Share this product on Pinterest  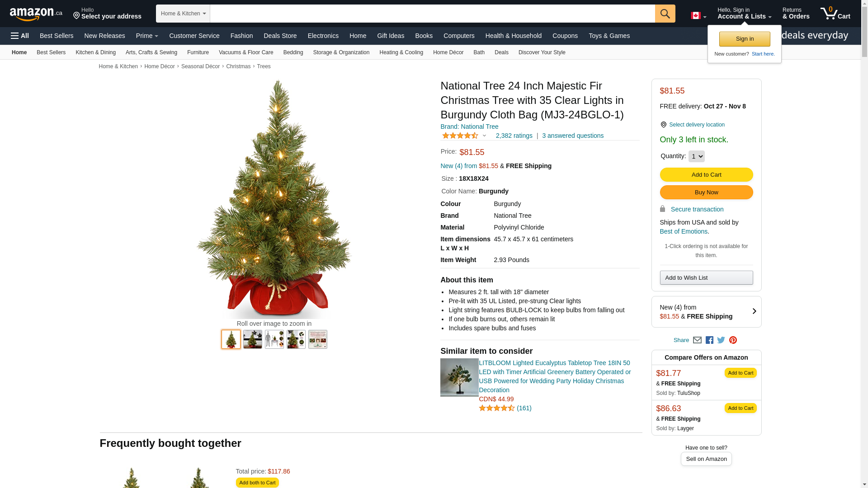[733, 340]
